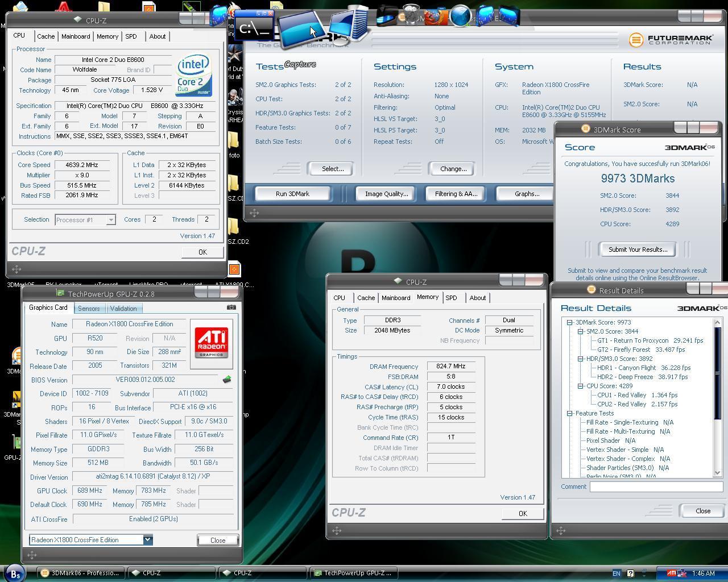Click the move handle in GPU-Z window
The image size is (728, 582).
(32, 555)
